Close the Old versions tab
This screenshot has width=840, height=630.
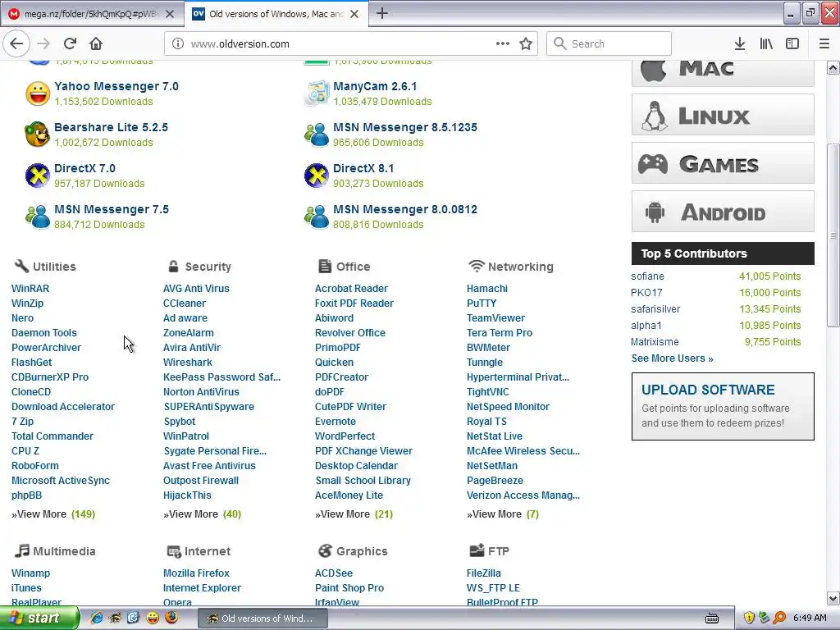354,14
